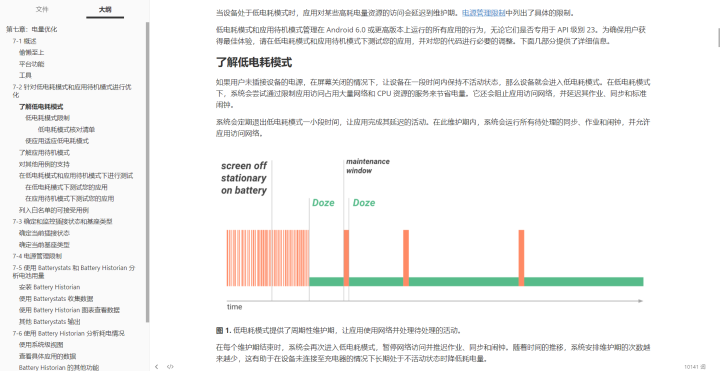Click the 图 1. figure caption text

click(339, 330)
